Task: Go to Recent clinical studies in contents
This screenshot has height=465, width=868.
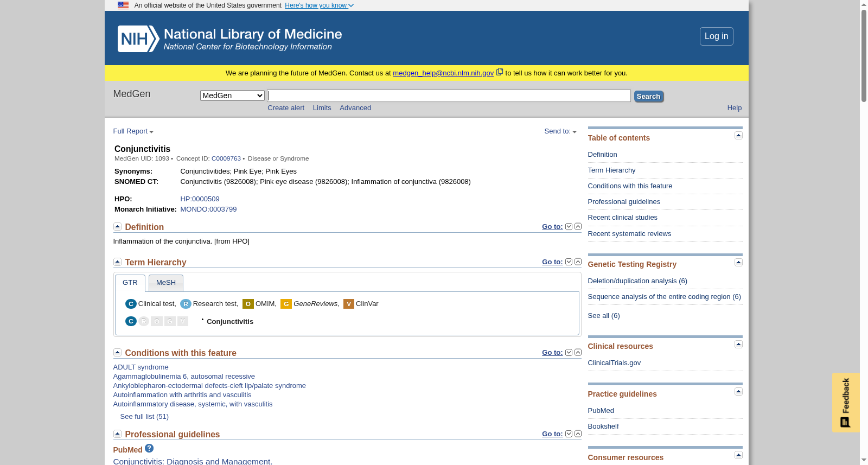Action: click(x=622, y=218)
